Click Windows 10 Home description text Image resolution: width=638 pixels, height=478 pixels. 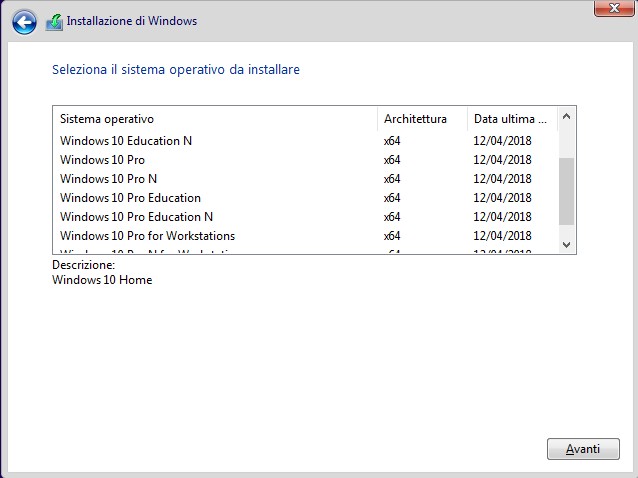[102, 280]
